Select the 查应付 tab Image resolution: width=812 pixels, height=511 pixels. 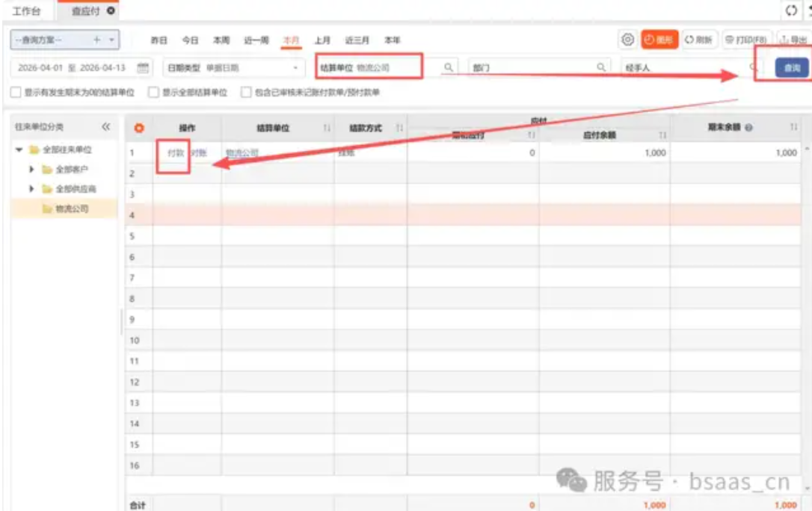(x=85, y=11)
